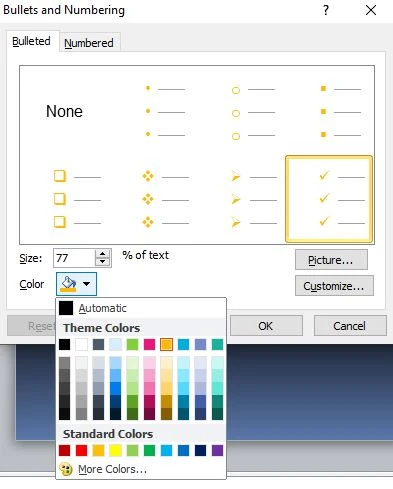Choose the hollow round bullet style

(253, 113)
